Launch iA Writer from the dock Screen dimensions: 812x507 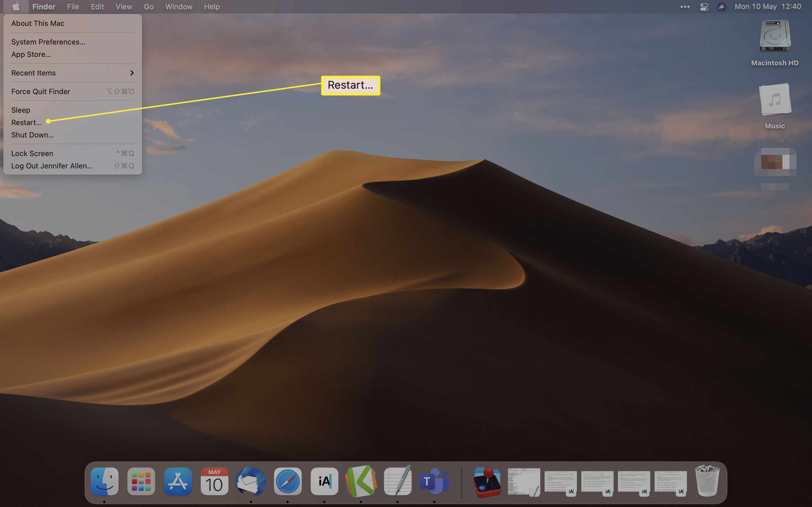tap(326, 481)
